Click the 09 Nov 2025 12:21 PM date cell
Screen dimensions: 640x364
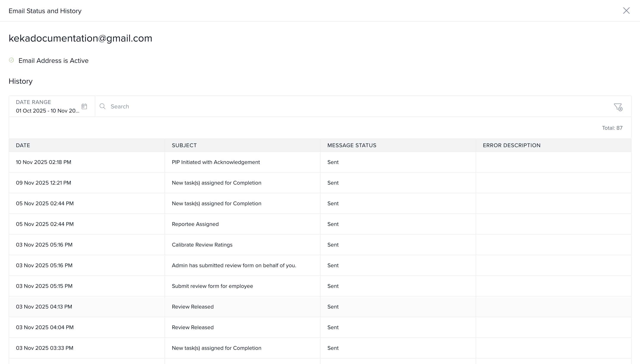coord(44,183)
